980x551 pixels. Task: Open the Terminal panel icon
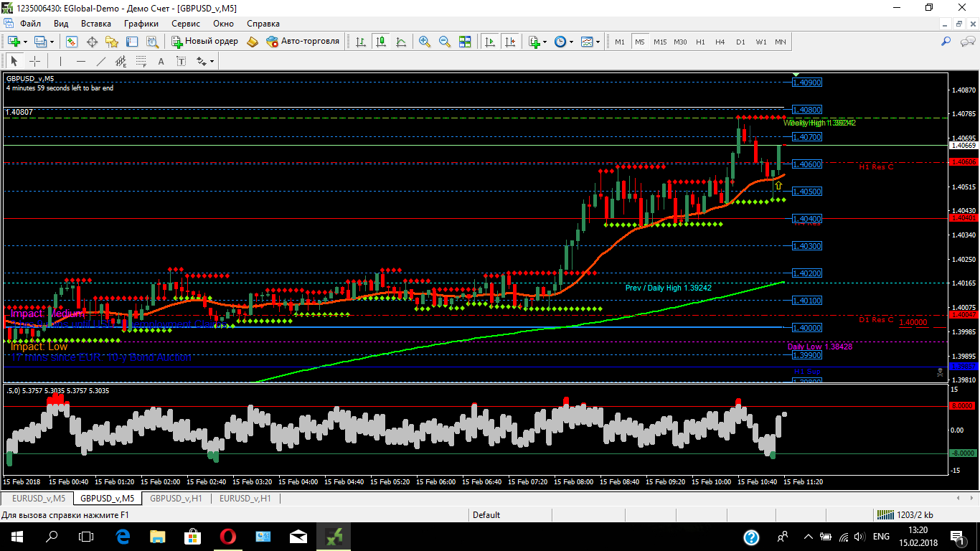[x=131, y=42]
